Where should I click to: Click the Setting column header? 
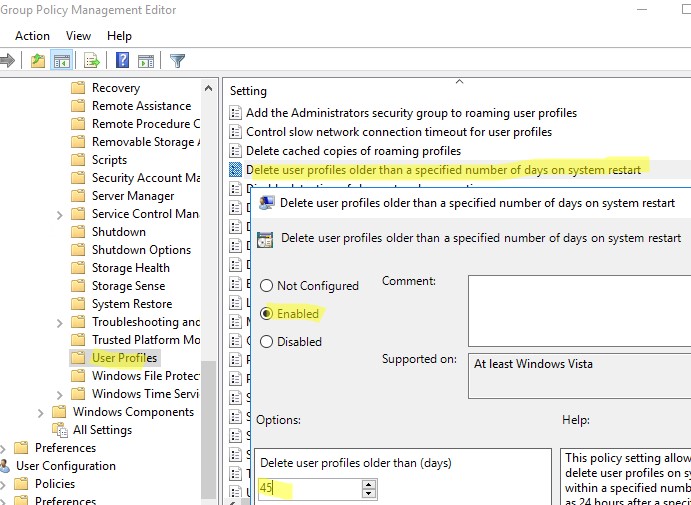pos(248,91)
